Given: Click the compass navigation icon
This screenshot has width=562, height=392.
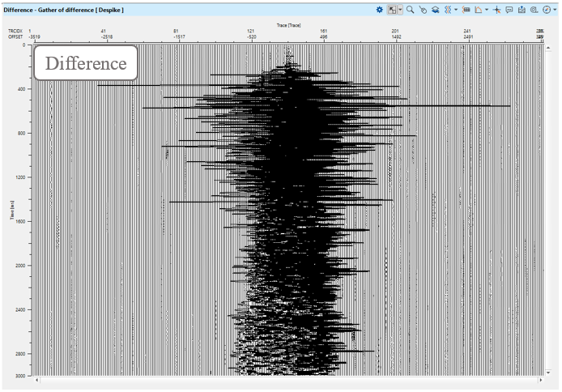Looking at the screenshot, I should pos(546,10).
